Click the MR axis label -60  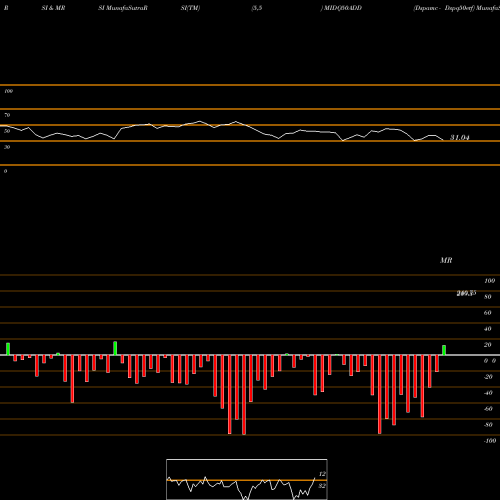tap(488, 409)
